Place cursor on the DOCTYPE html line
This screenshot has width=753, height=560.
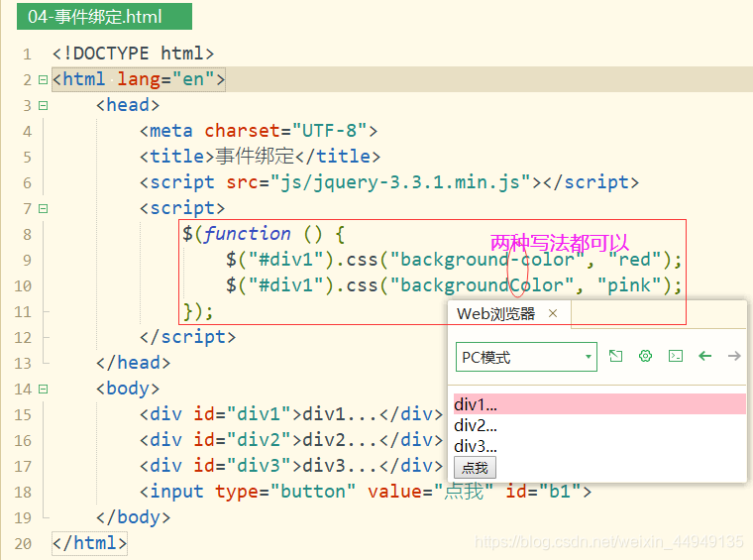133,54
